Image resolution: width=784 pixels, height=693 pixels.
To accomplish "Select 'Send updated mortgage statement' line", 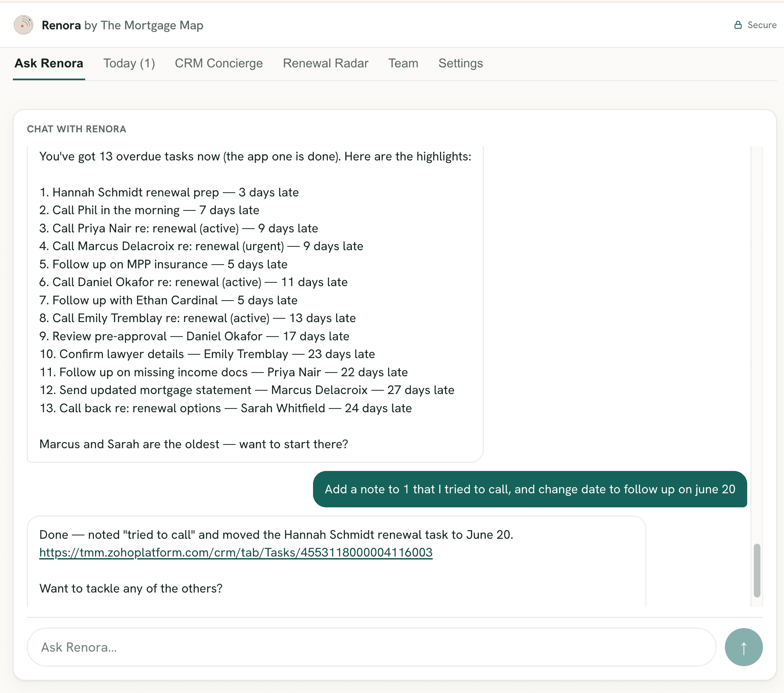I will pyautogui.click(x=247, y=390).
